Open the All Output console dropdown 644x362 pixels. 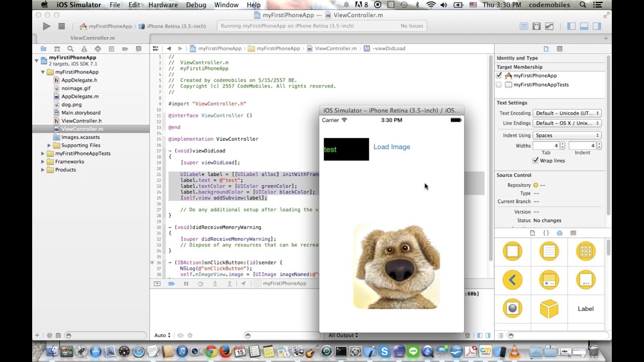click(343, 335)
